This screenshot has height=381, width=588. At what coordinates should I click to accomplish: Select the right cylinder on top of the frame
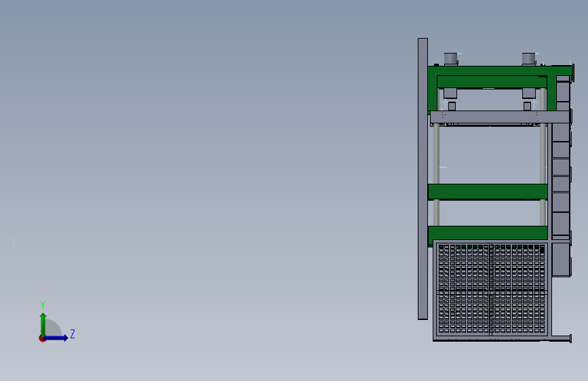(528, 59)
